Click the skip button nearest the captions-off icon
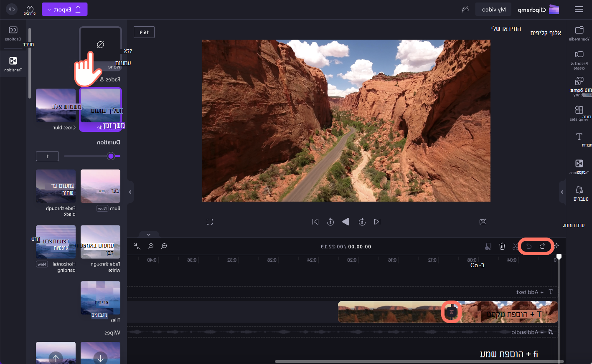Viewport: 592px width, 364px height. point(377,222)
